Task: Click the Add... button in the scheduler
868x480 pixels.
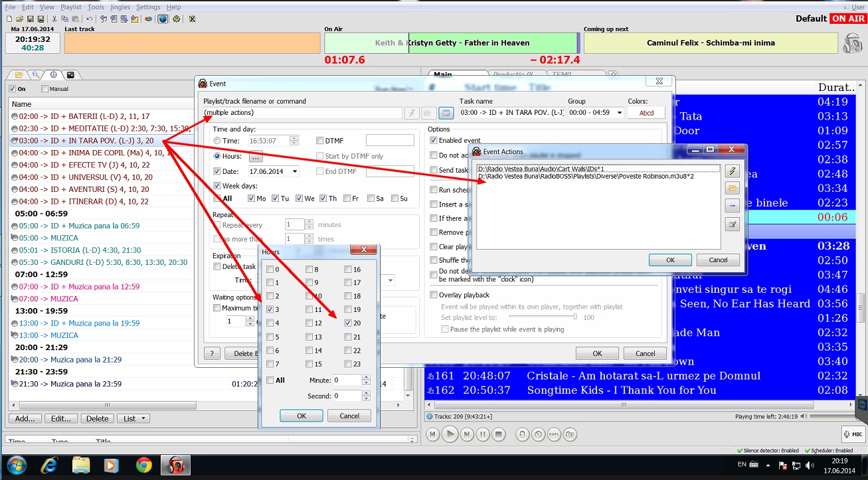Action: coord(25,418)
